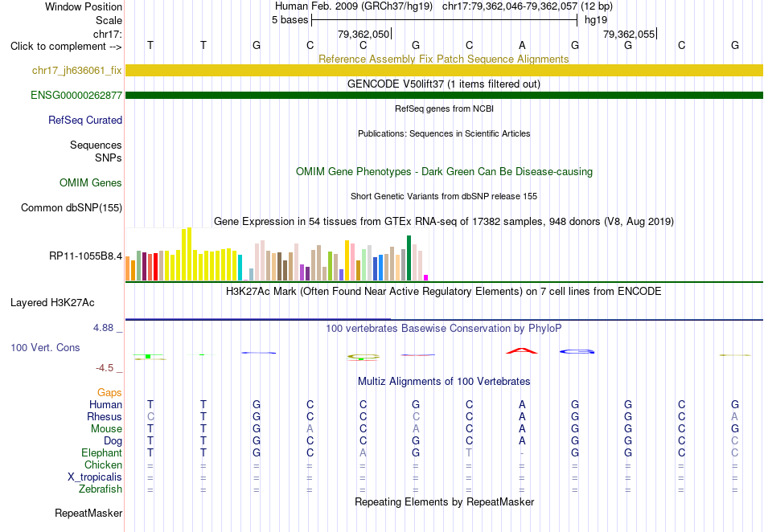This screenshot has width=764, height=532.
Task: Click the 'Human Feb. 2009 (GRCh37/hg19)' header
Action: click(x=354, y=6)
